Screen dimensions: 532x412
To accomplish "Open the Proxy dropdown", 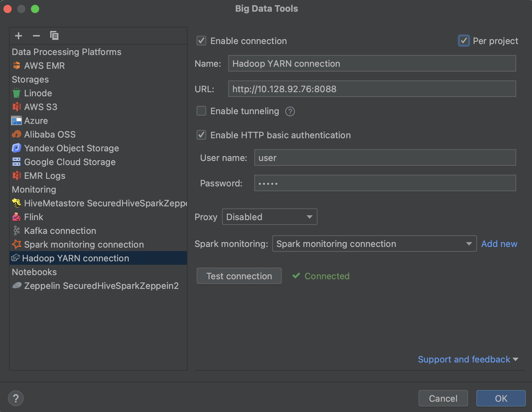I will coord(269,217).
